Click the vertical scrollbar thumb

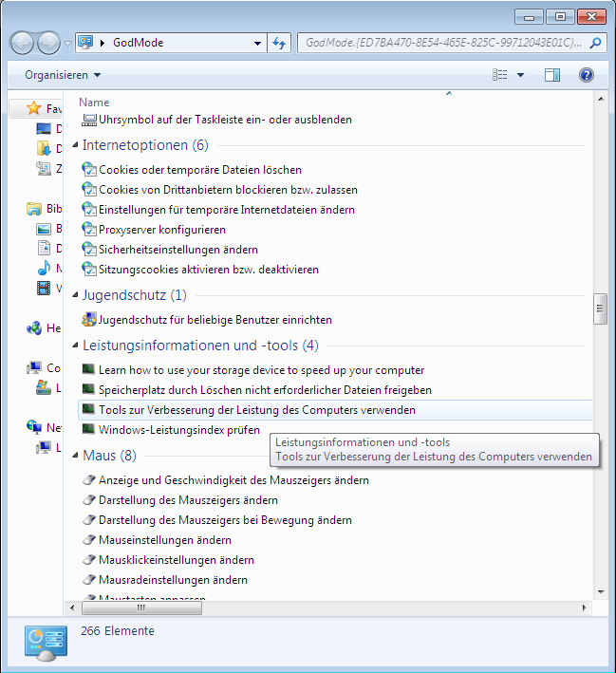tap(600, 308)
